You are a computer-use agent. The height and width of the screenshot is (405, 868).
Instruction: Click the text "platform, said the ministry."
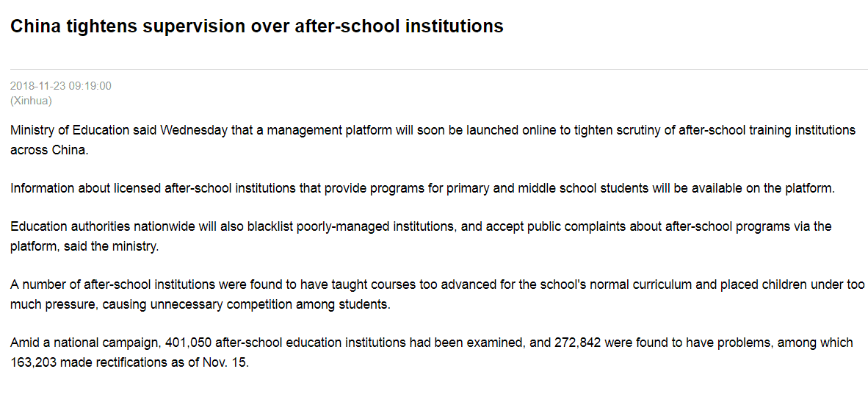click(84, 246)
